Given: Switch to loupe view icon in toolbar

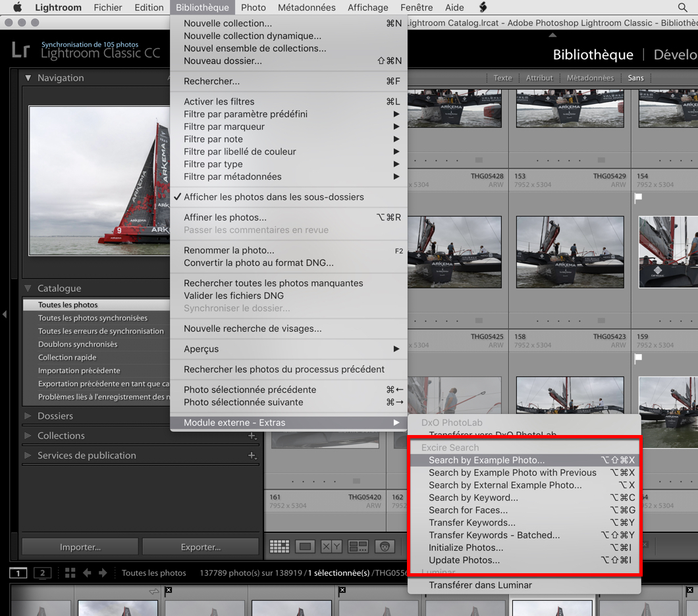Looking at the screenshot, I should [306, 546].
